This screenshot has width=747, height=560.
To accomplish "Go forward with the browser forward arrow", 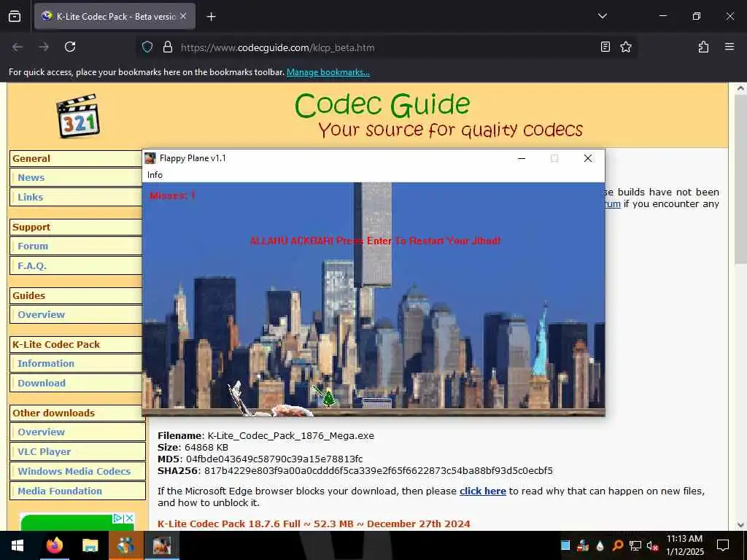I will (44, 47).
